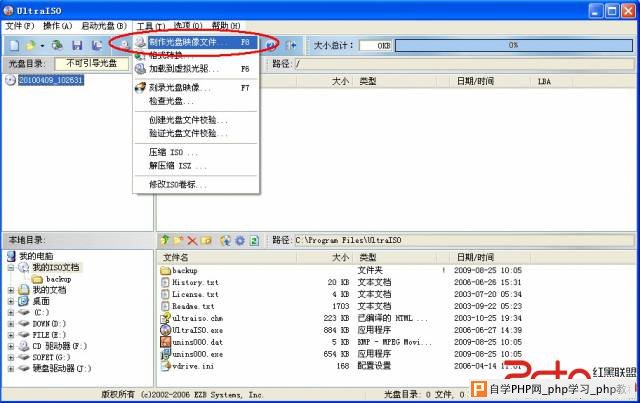Click the yellow folder rename icon in local toolbar
The width and height of the screenshot is (640, 403).
coord(206,240)
